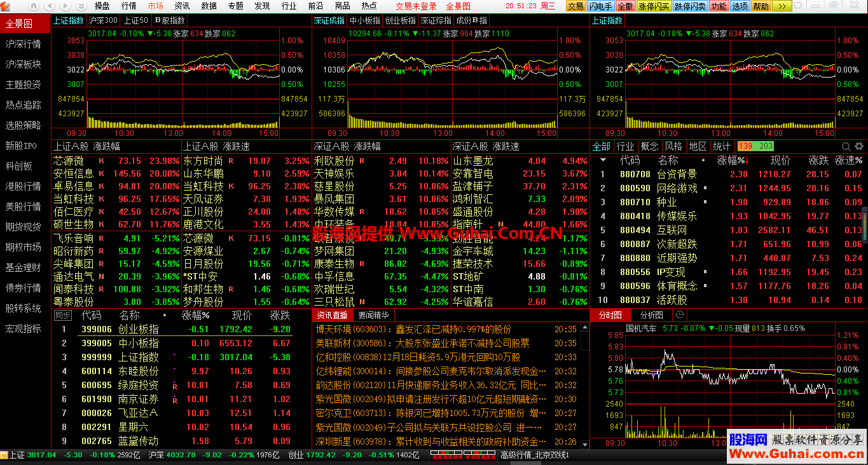This screenshot has height=465, width=868.
Task: Open 沪深行情 in the left sidebar
Action: 24,44
